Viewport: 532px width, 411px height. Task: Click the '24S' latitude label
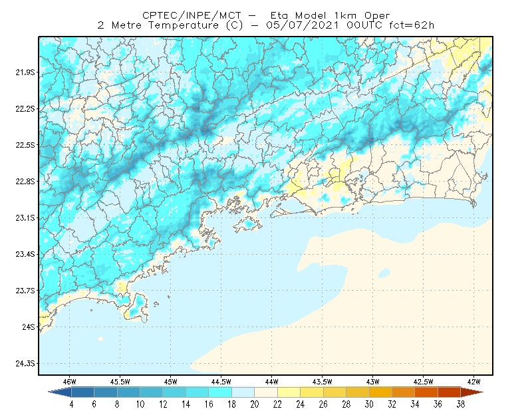(29, 327)
